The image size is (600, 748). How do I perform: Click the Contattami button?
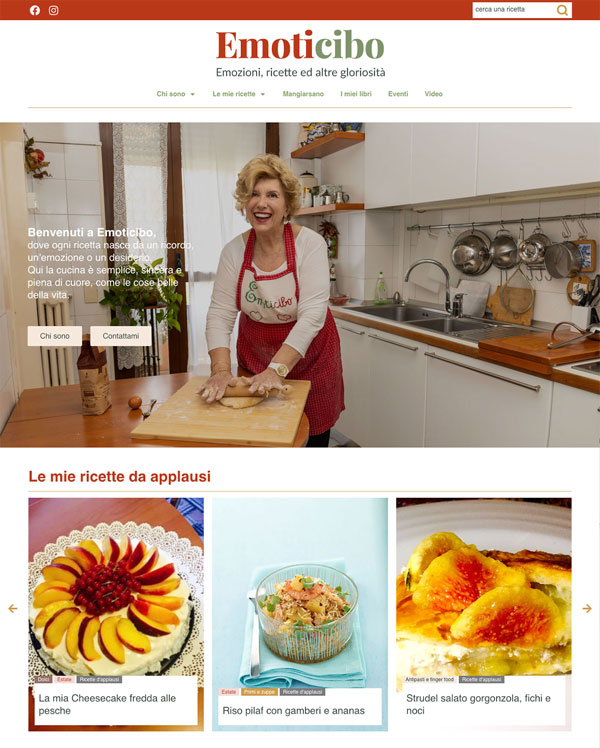click(x=121, y=336)
